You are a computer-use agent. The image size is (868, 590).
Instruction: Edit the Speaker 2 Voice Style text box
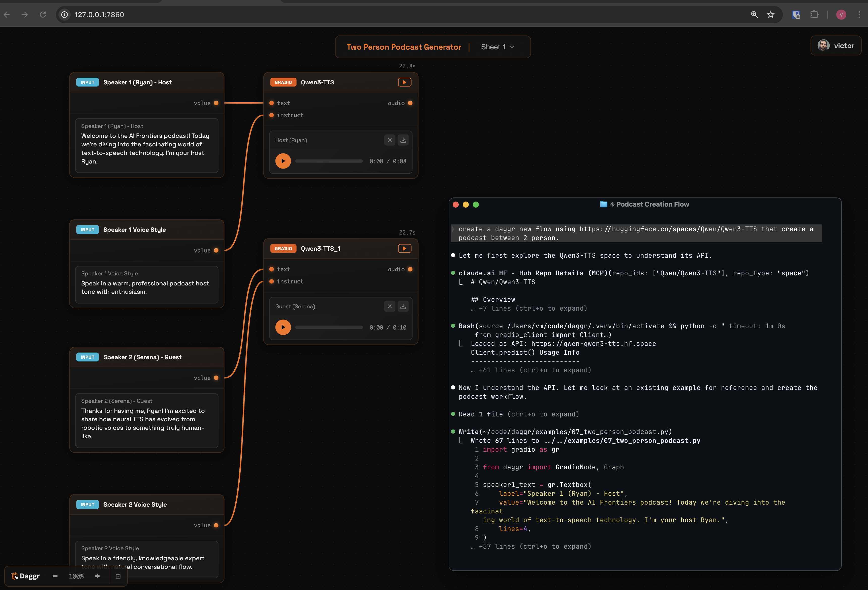147,559
